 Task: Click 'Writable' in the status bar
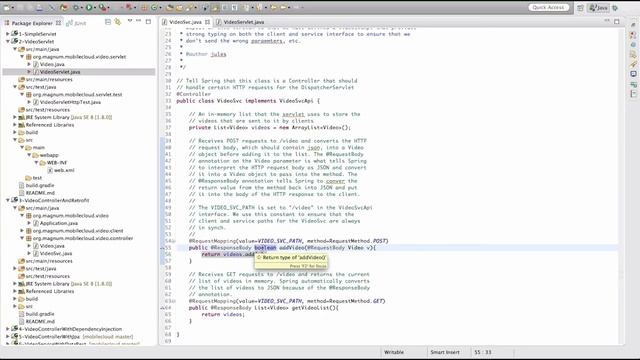[x=394, y=352]
